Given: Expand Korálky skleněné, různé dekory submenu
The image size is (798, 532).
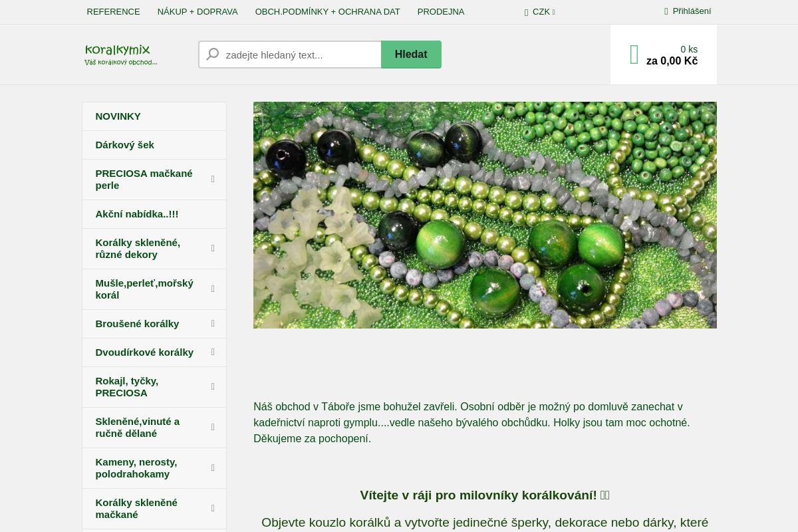Looking at the screenshot, I should 213,248.
